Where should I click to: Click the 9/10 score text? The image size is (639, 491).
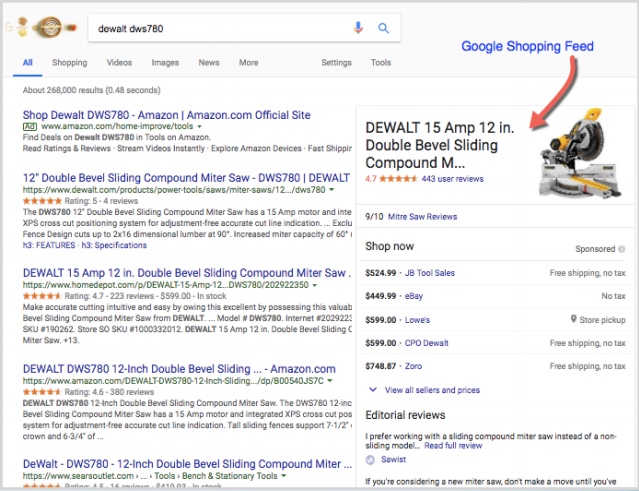(374, 216)
